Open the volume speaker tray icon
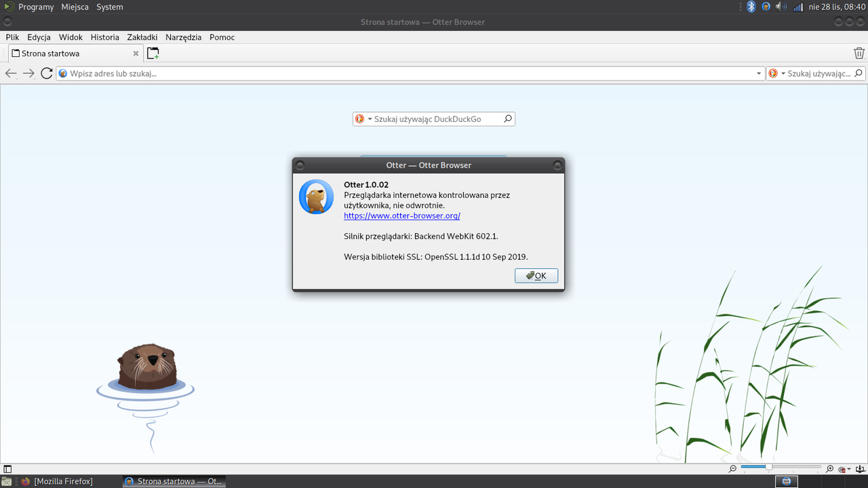 [x=781, y=7]
